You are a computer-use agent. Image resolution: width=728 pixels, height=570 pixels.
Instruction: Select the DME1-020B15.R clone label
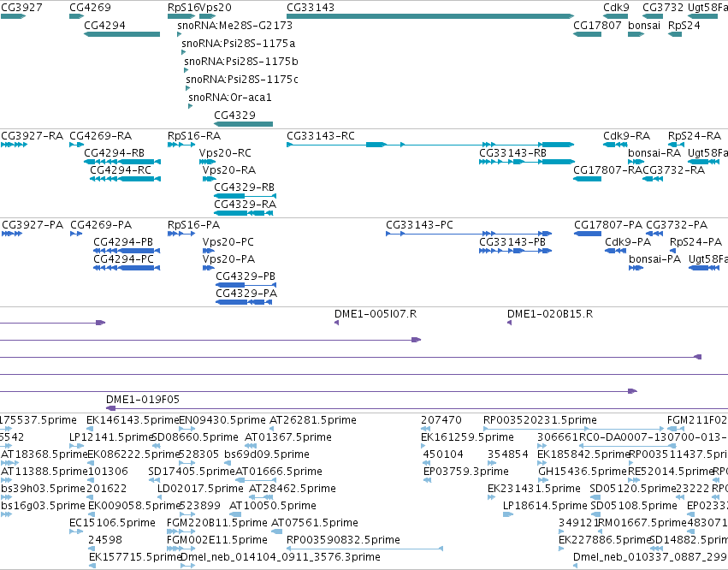[550, 314]
